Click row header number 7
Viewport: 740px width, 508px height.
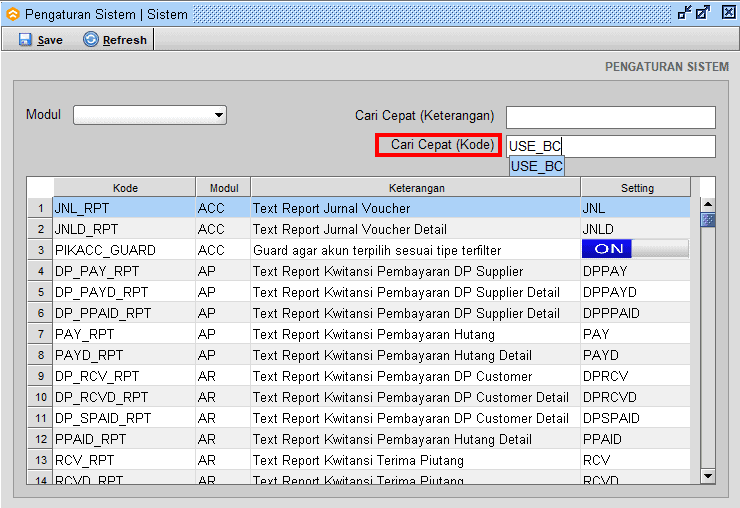click(40, 334)
